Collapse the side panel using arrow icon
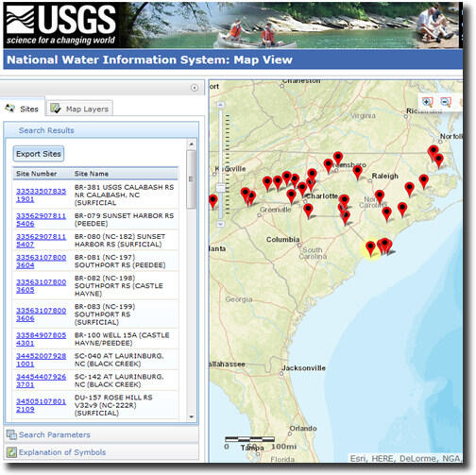The width and height of the screenshot is (476, 475). tap(195, 88)
